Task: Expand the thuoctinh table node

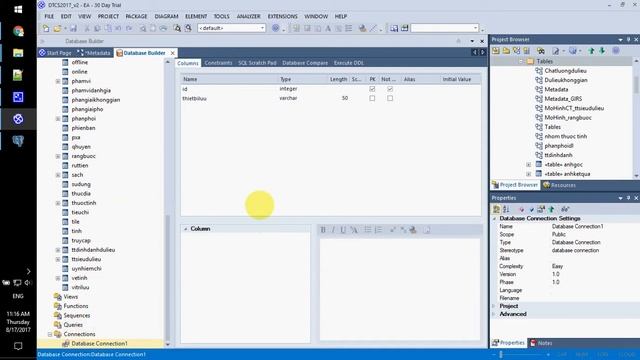Action: pyautogui.click(x=58, y=203)
